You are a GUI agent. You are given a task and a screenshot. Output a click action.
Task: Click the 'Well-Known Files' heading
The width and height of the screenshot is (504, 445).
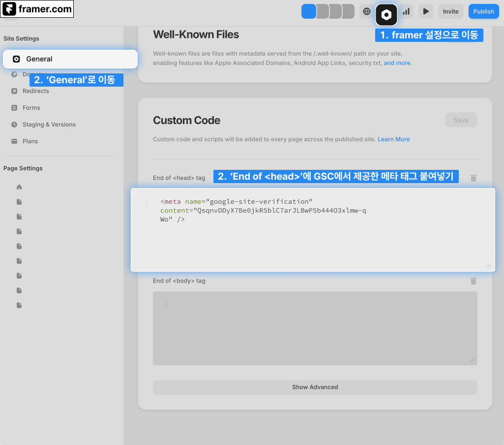click(196, 34)
